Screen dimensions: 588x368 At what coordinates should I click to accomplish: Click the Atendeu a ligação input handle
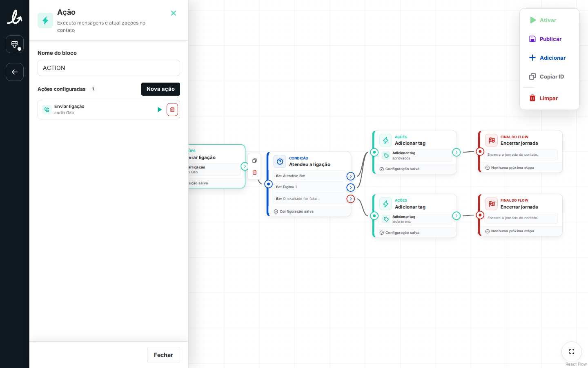coord(268,184)
